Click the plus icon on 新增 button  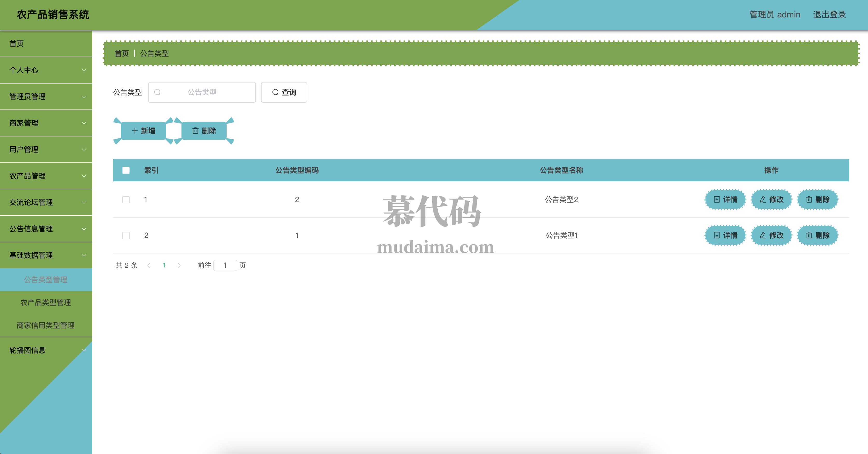[x=135, y=130]
